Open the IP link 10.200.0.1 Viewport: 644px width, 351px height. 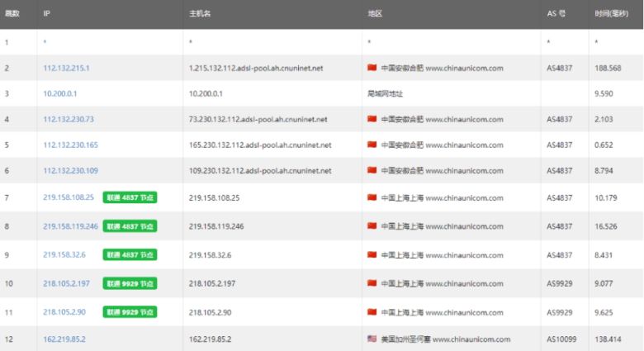[x=59, y=94]
